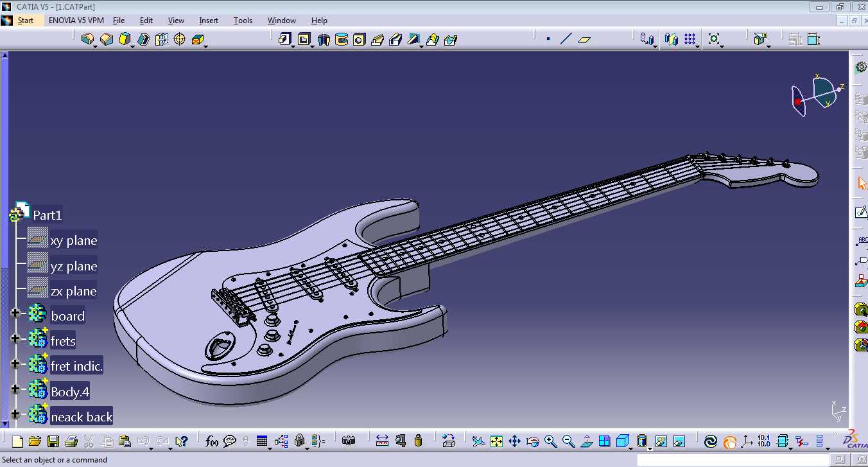
Task: Select the Pan view tool
Action: coord(514,441)
